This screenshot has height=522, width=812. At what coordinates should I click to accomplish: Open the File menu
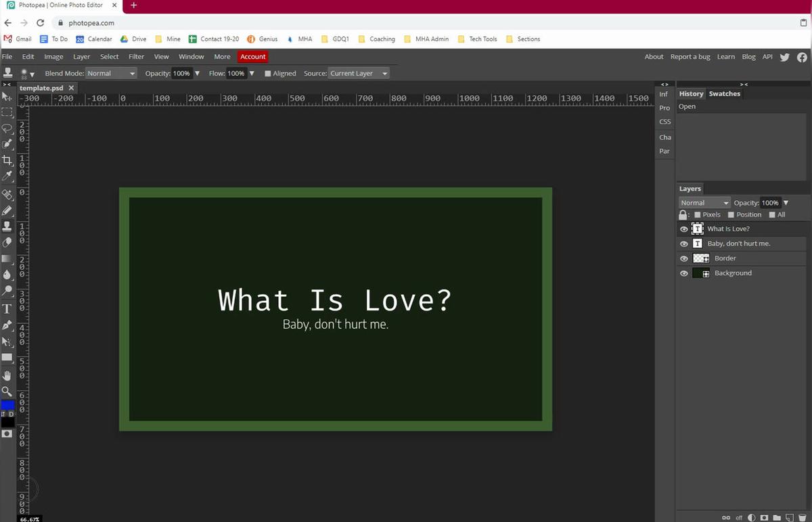[x=7, y=57]
